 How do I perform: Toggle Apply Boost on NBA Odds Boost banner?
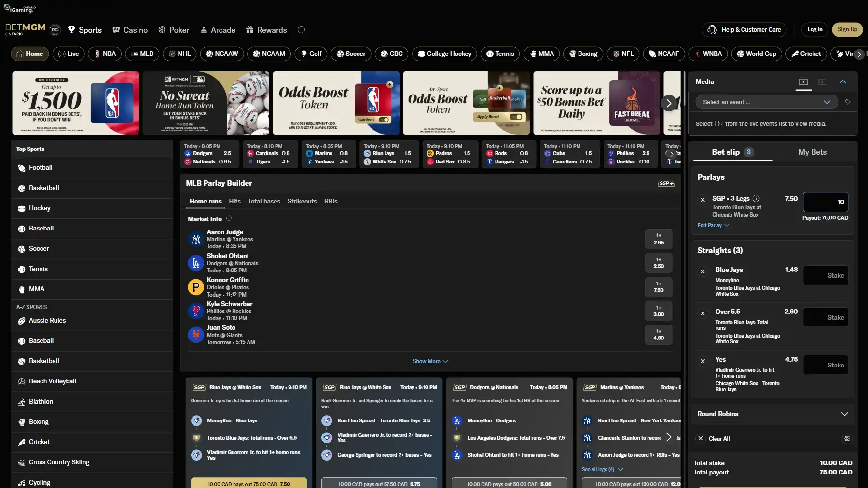coord(384,120)
